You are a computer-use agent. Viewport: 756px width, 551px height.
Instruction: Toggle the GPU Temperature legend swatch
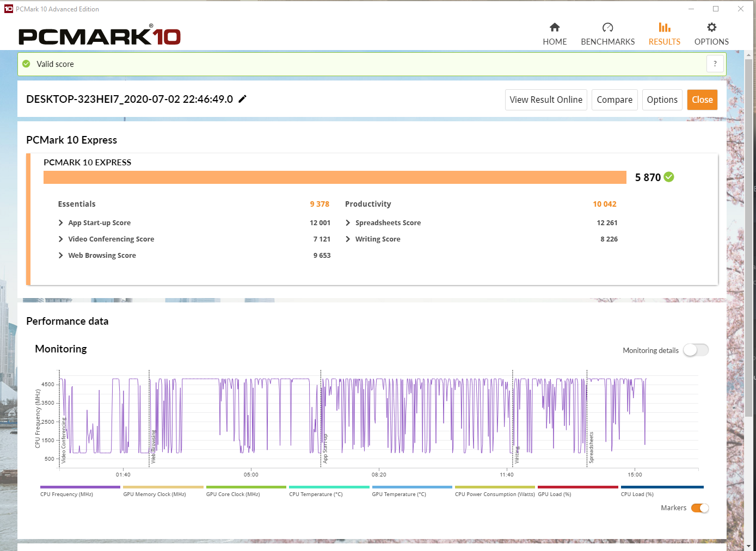click(412, 487)
